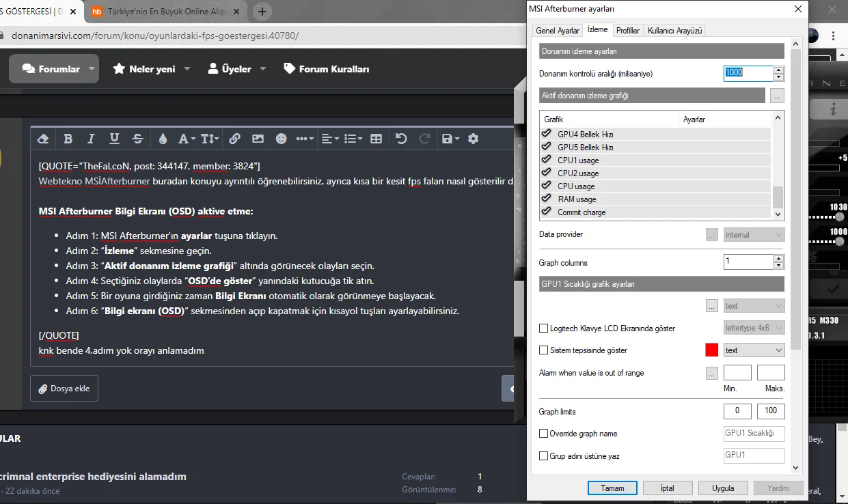Click the Tamam button
Screen dimensions: 848x504
(612, 488)
